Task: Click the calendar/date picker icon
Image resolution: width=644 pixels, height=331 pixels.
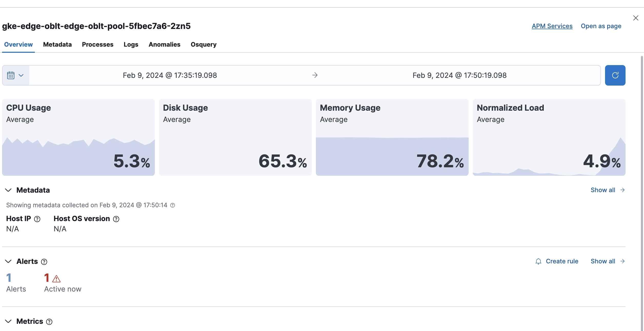Action: 11,75
